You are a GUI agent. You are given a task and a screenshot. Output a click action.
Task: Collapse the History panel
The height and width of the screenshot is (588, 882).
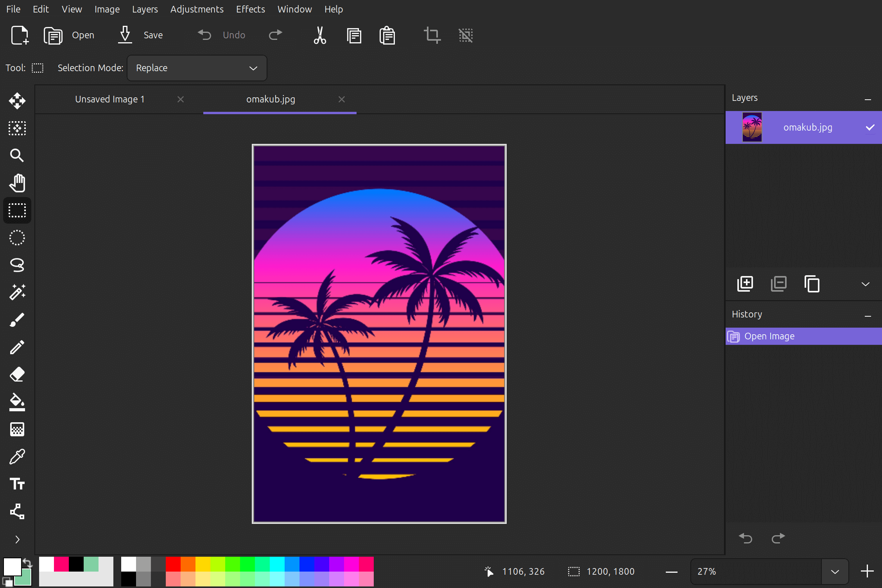point(868,316)
